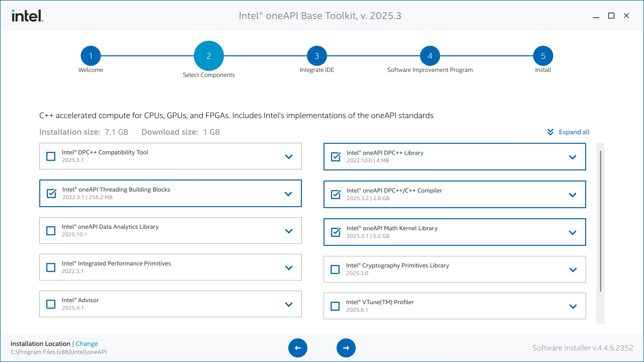Expand Cryptography Primitives Library details

tap(573, 270)
